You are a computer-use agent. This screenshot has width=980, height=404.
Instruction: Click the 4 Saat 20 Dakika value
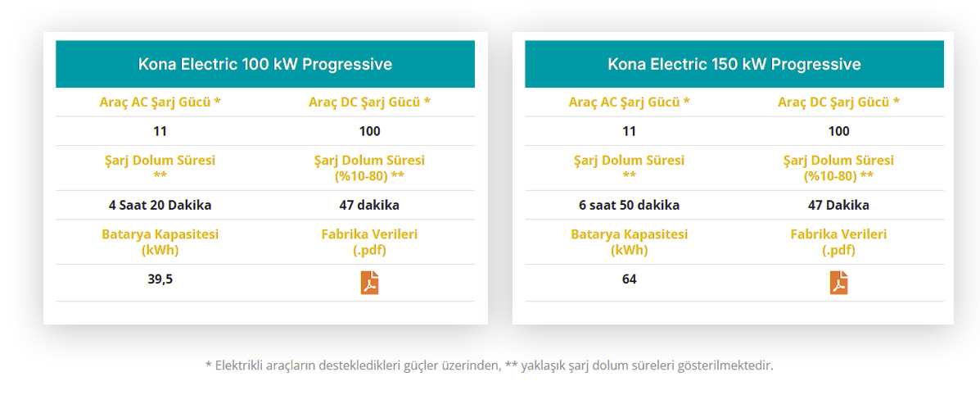[160, 205]
